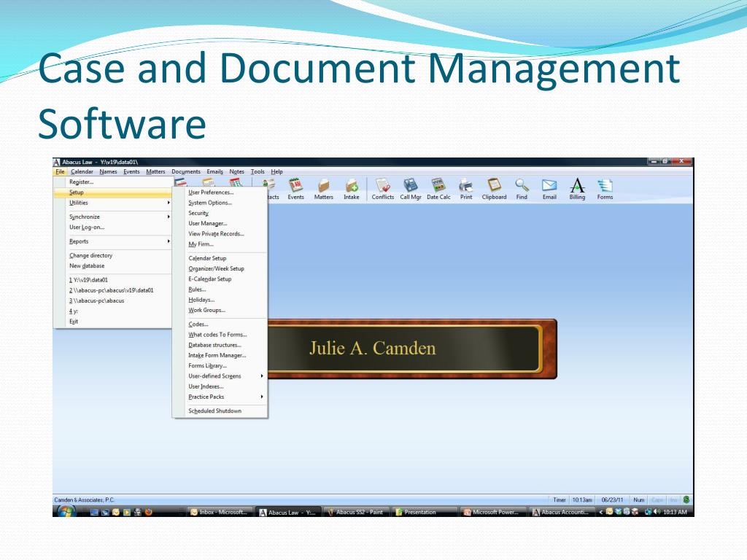
Task: Select Security in Setup submenu
Action: click(x=220, y=214)
